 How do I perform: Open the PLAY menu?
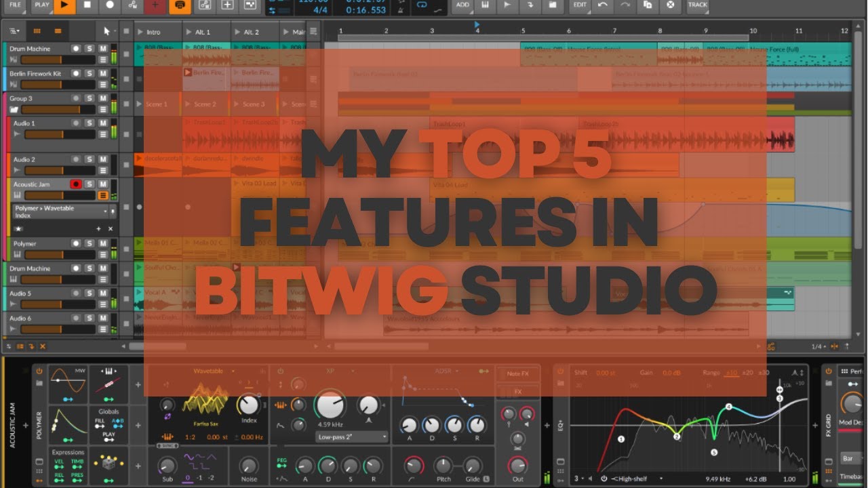click(42, 5)
